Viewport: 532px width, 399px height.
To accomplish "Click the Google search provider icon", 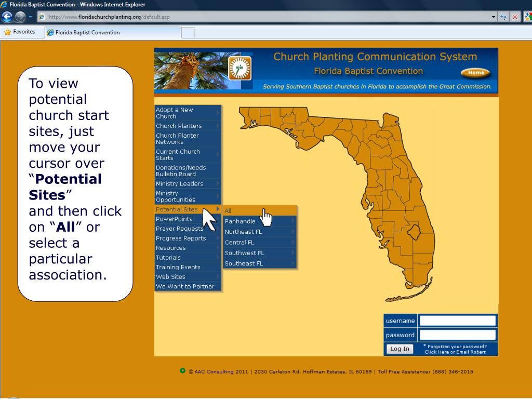I will click(x=528, y=17).
